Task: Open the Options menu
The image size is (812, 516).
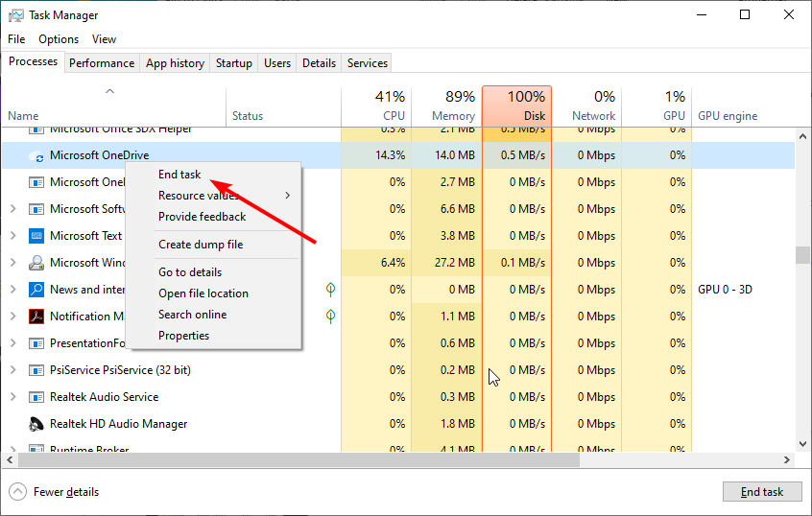Action: click(59, 39)
